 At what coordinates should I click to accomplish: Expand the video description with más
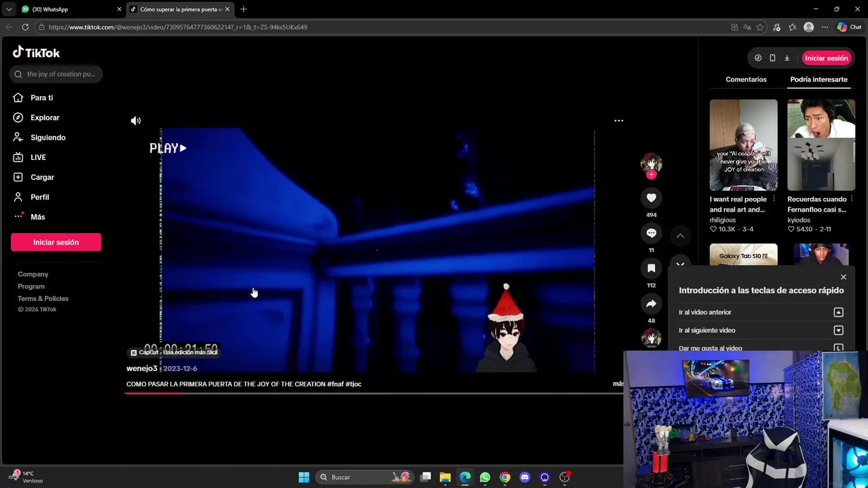618,384
